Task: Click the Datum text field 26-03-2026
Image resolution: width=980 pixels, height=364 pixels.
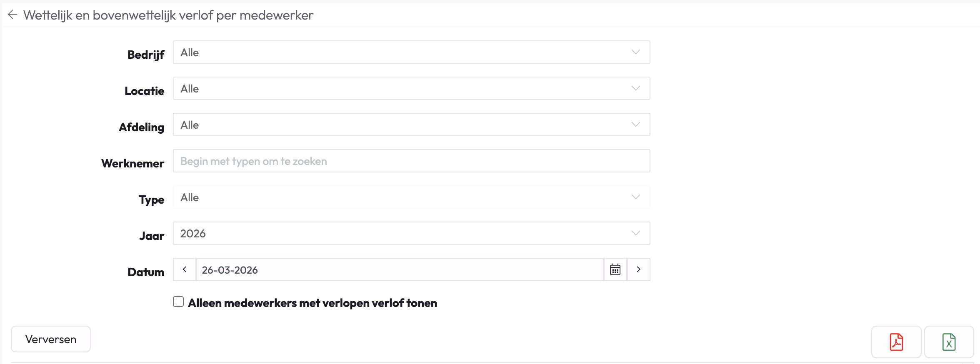Action: coord(399,269)
